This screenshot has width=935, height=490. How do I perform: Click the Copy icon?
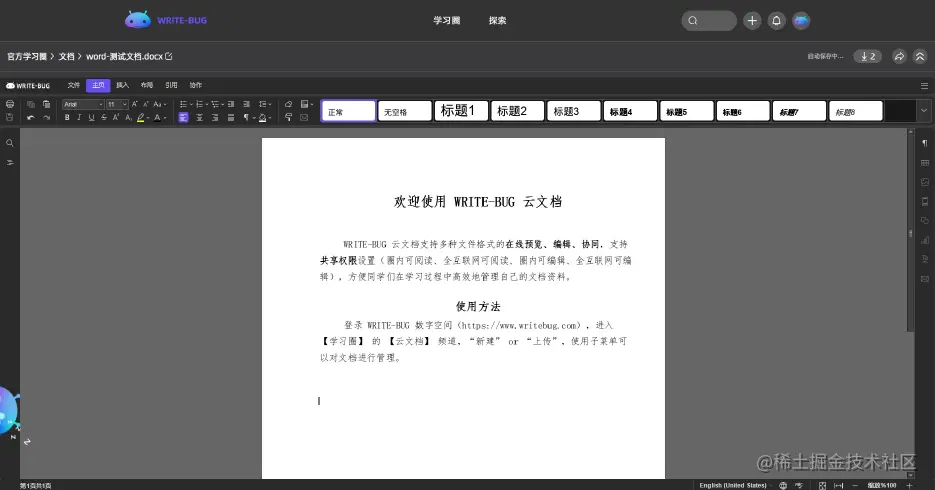point(31,104)
